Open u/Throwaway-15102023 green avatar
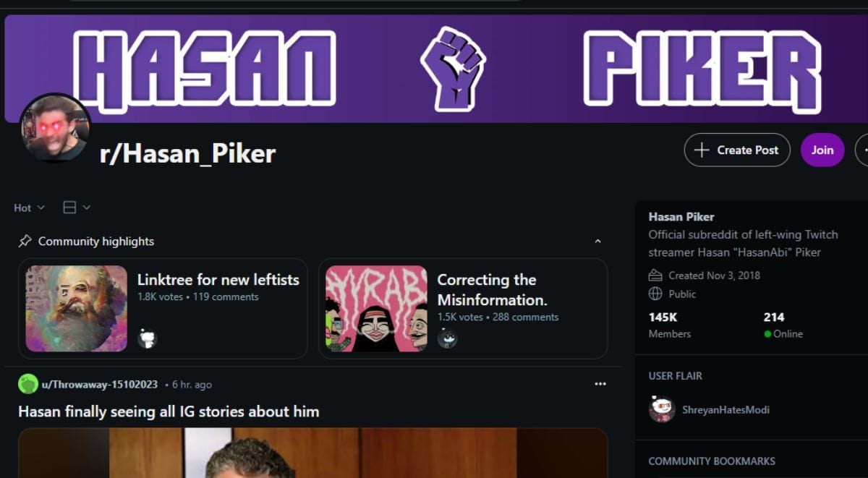The width and height of the screenshot is (868, 478). 27,384
